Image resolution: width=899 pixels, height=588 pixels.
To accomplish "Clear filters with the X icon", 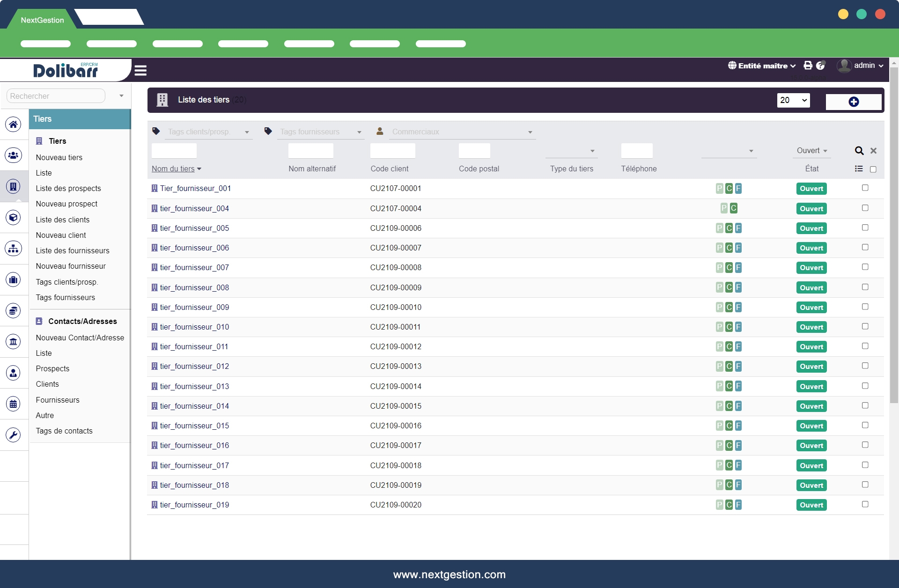I will coord(873,151).
